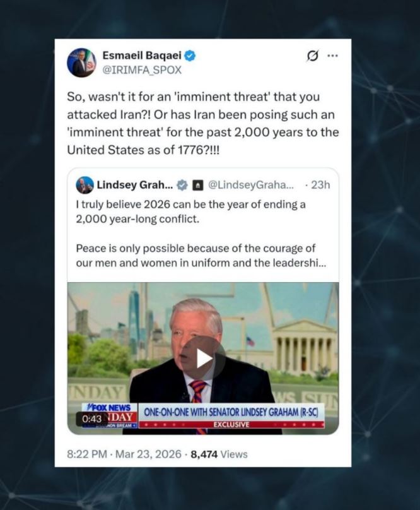The image size is (420, 510).
Task: Open Lindsey Graham's quoted avatar
Action: pos(85,185)
